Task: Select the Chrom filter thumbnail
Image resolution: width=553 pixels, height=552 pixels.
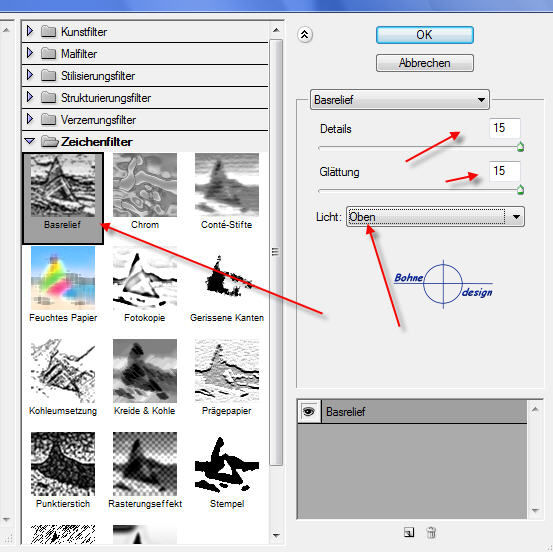Action: (x=145, y=185)
